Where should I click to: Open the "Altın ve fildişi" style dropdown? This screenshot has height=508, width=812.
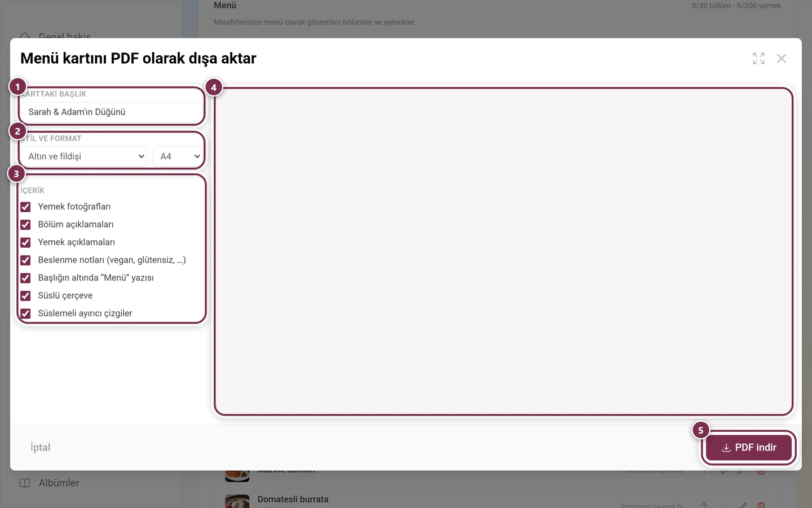click(84, 156)
